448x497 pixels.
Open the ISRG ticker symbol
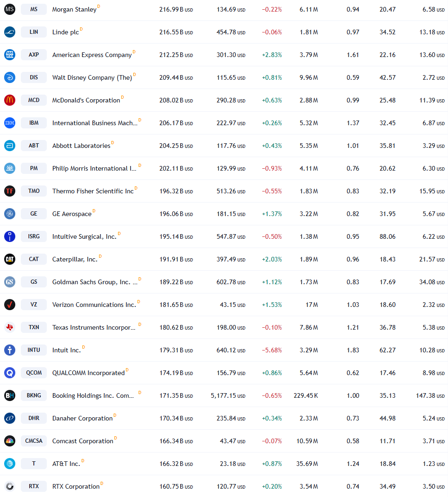[34, 236]
